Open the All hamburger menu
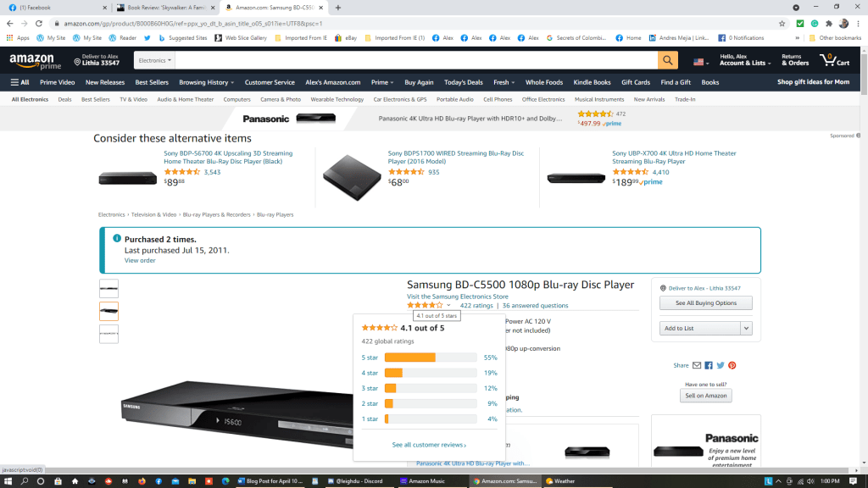868x488 pixels. 20,82
